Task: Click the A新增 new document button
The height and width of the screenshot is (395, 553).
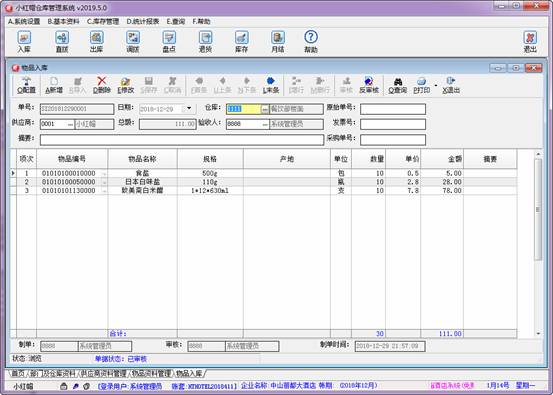Action: (54, 85)
